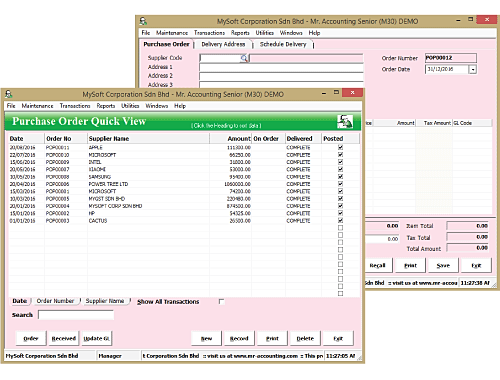Click the Search input field
This screenshot has height=380, width=500.
(76, 315)
